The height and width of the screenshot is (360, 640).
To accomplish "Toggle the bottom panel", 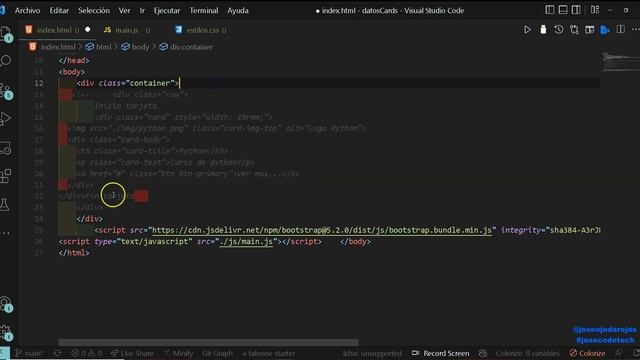I will pos(563,10).
